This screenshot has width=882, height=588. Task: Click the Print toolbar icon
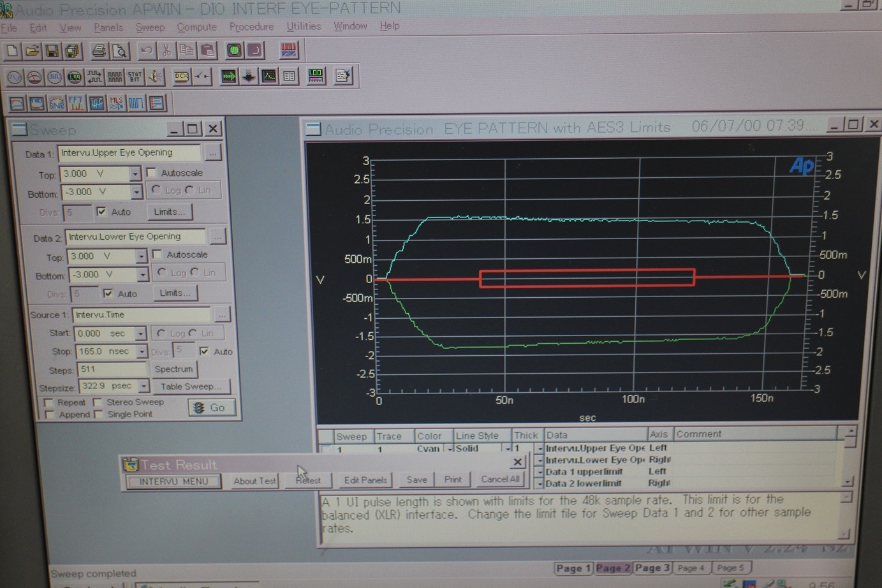pos(99,51)
